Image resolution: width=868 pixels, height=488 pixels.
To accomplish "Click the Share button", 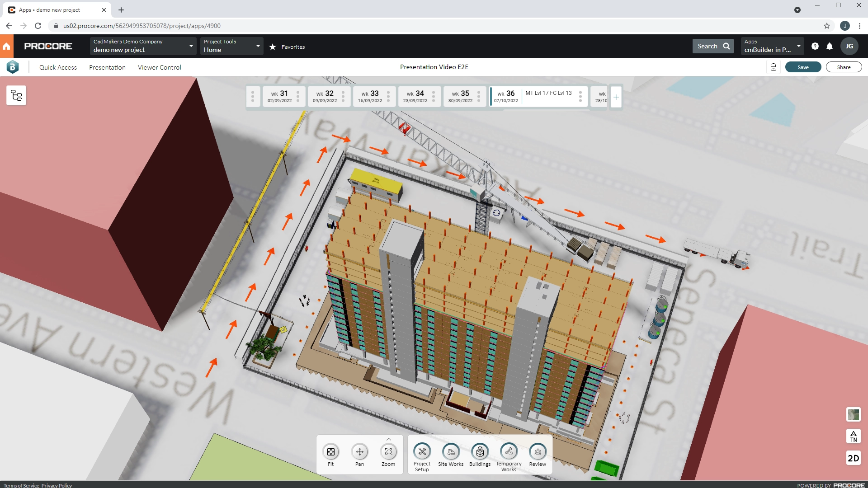I will tap(844, 67).
